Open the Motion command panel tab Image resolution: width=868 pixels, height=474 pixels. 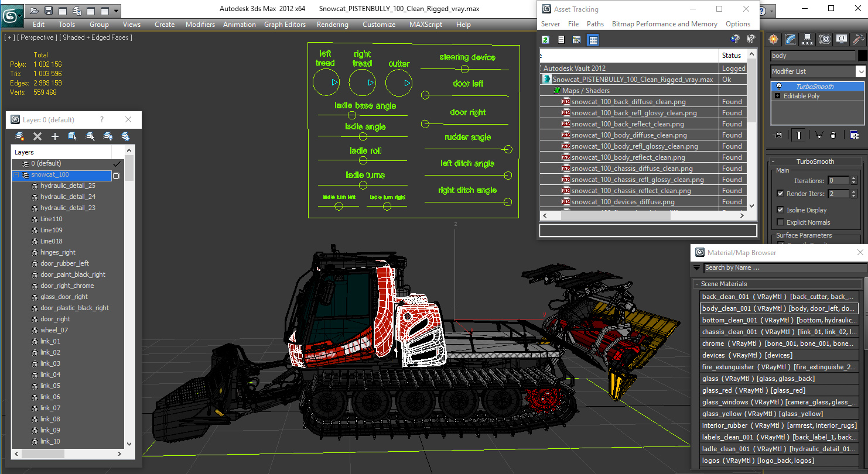tap(825, 39)
